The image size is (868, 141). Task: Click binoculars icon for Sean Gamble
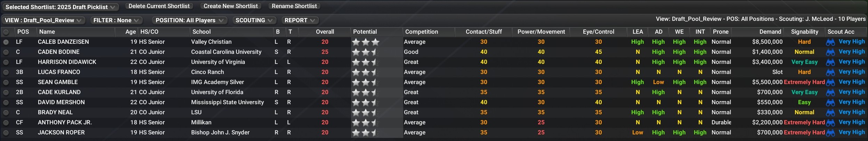pos(830,82)
